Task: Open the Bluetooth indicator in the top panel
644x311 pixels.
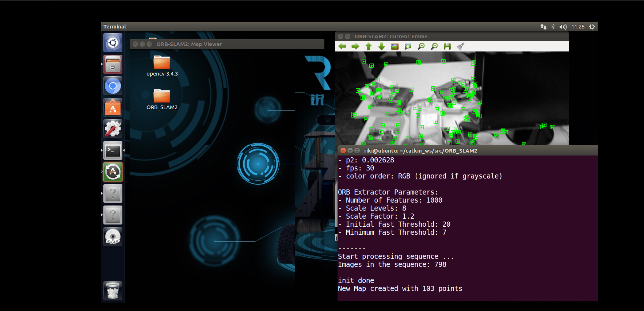Action: point(553,27)
